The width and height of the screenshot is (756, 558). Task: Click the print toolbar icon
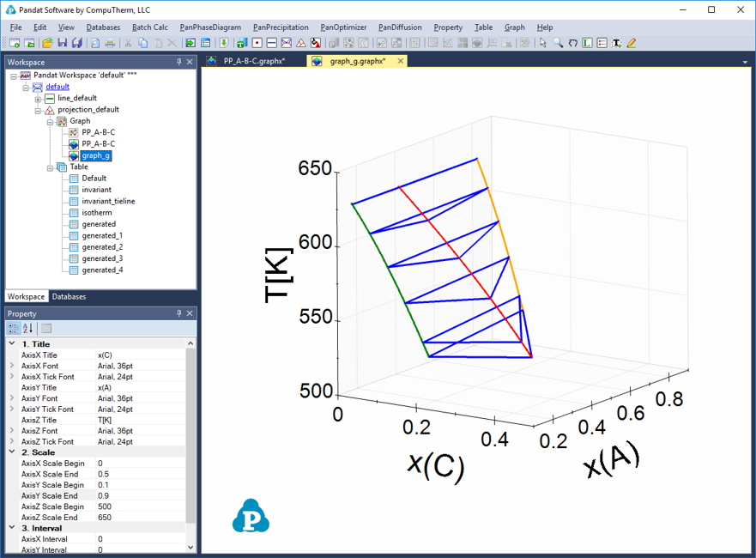108,43
